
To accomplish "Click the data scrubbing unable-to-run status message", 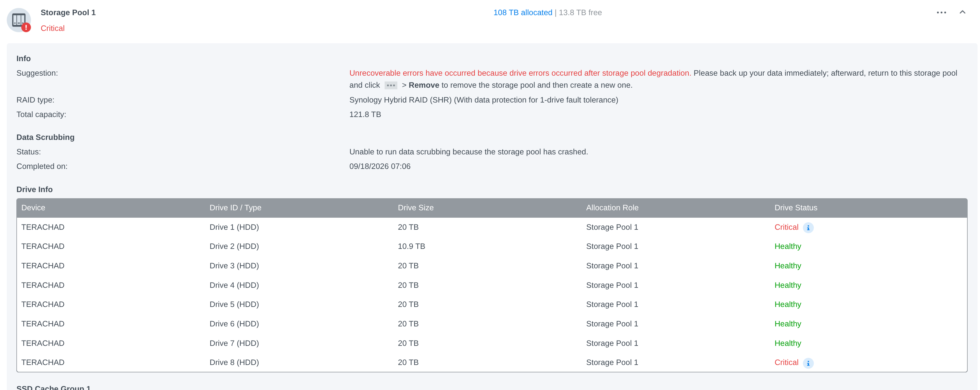I will [x=468, y=152].
